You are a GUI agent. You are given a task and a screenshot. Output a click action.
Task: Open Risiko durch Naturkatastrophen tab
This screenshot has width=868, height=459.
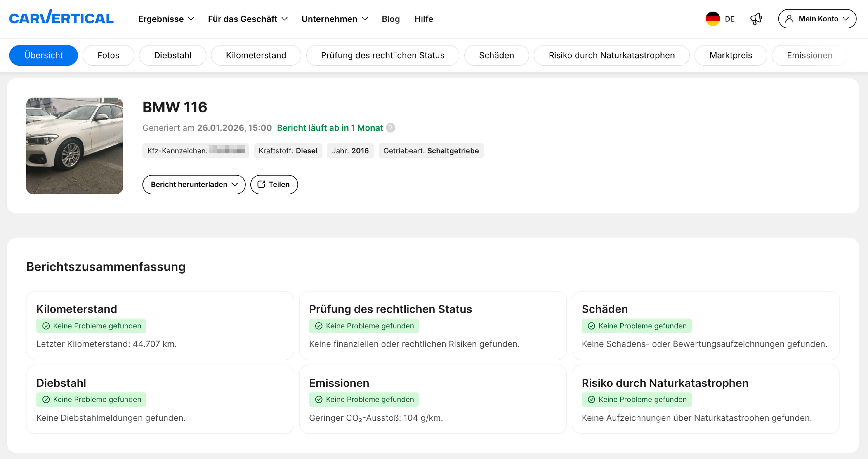click(612, 55)
